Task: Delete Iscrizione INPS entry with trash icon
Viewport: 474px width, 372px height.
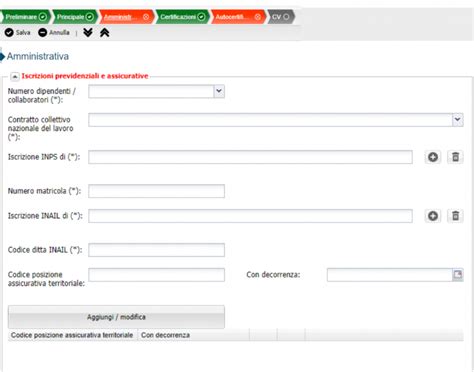Action: click(x=455, y=157)
